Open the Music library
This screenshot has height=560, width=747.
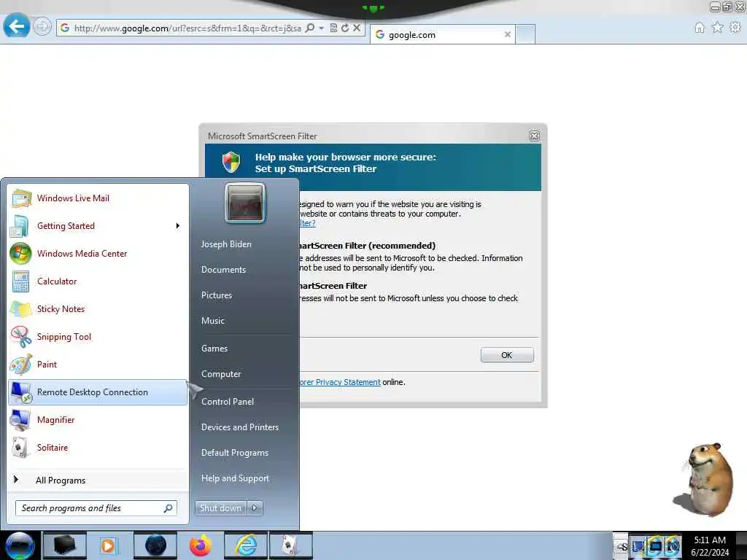213,321
